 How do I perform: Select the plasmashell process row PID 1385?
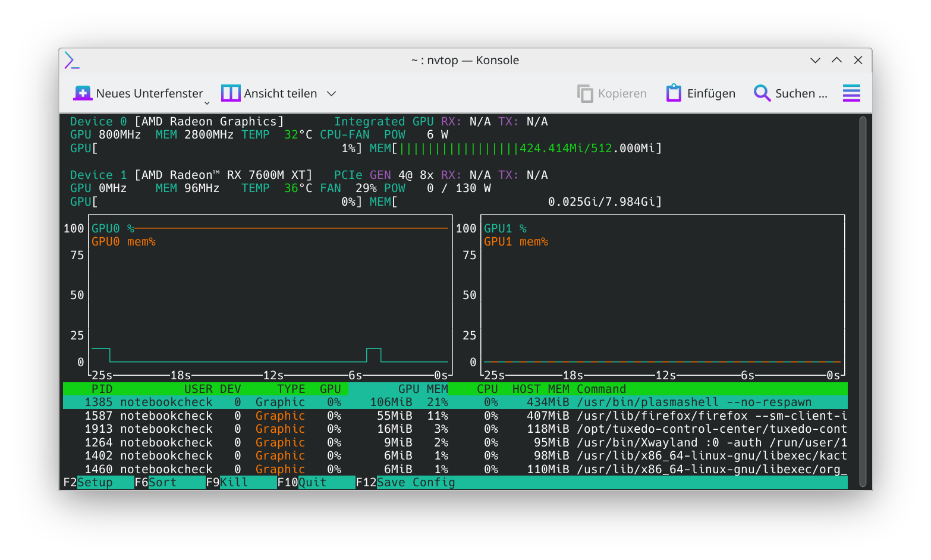455,402
